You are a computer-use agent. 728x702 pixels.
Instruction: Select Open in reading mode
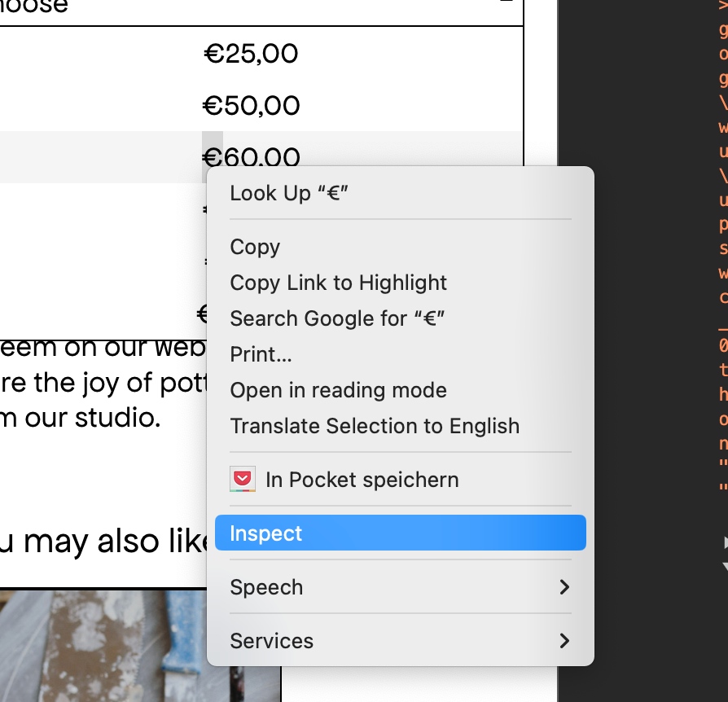338,390
